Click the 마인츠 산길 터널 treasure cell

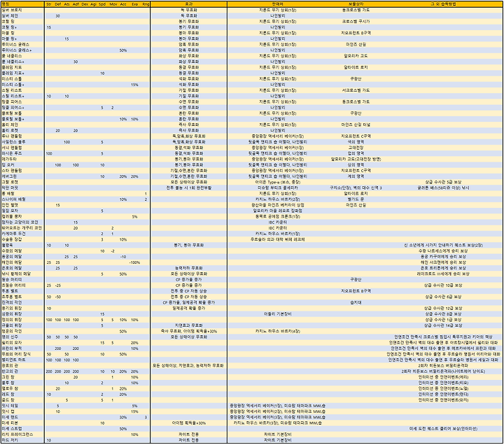[x=356, y=125]
